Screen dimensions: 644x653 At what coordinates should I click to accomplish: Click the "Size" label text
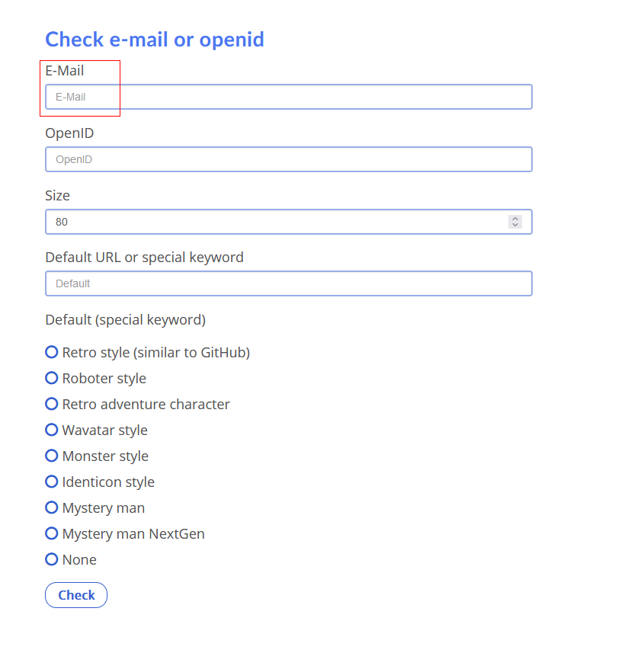[57, 195]
